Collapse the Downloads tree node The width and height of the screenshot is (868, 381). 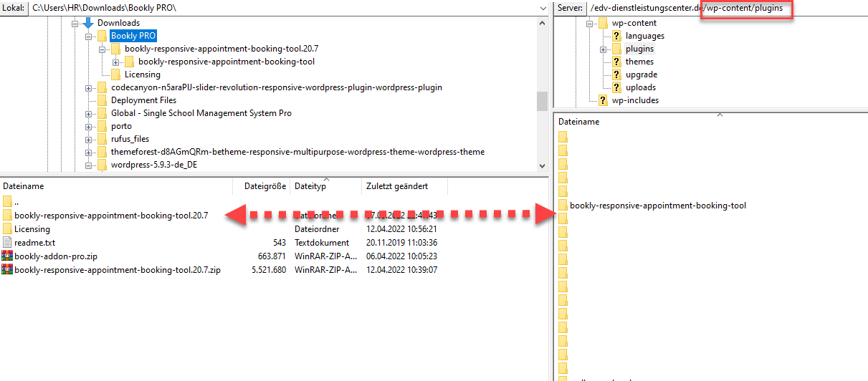click(75, 23)
